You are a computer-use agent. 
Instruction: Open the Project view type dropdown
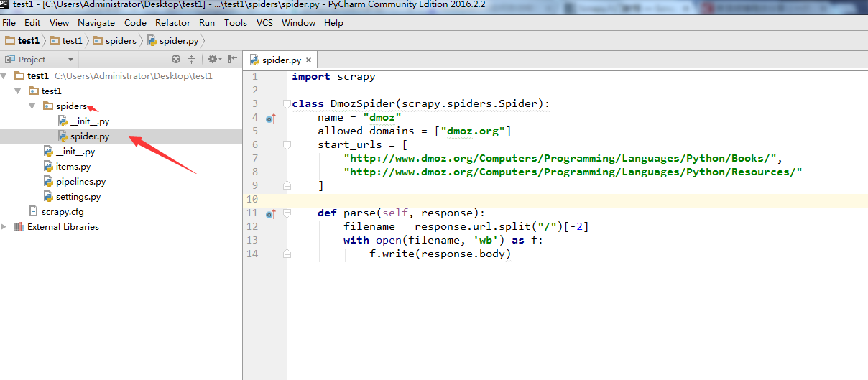(70, 60)
